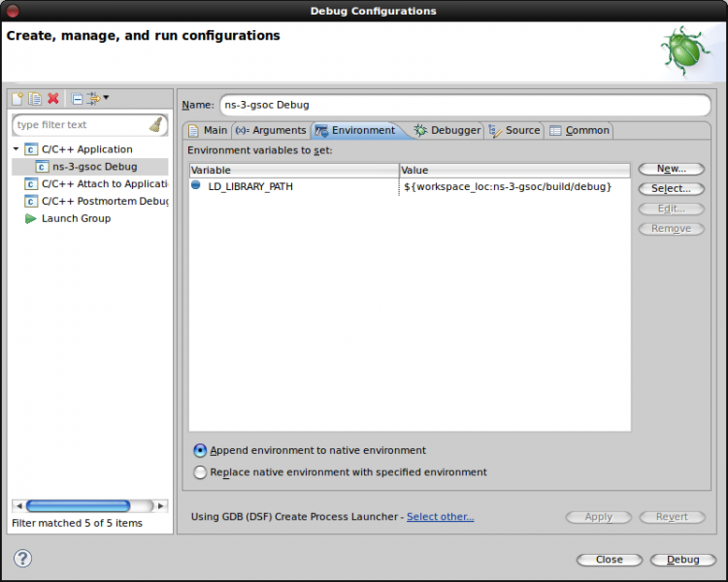
Task: Click the blue dot icon beside LD_LIBRARY_PATH
Action: coord(196,185)
